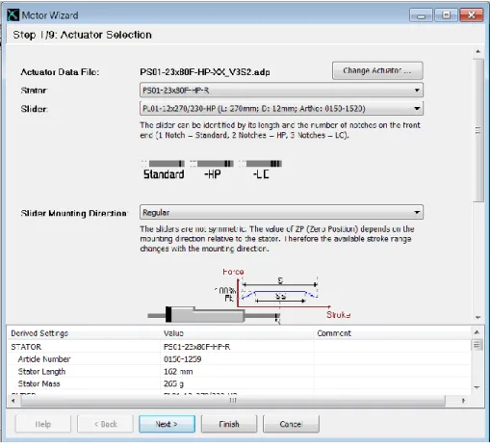
Task: Click the main panel vertical scrollbar thumb
Action: point(478,130)
